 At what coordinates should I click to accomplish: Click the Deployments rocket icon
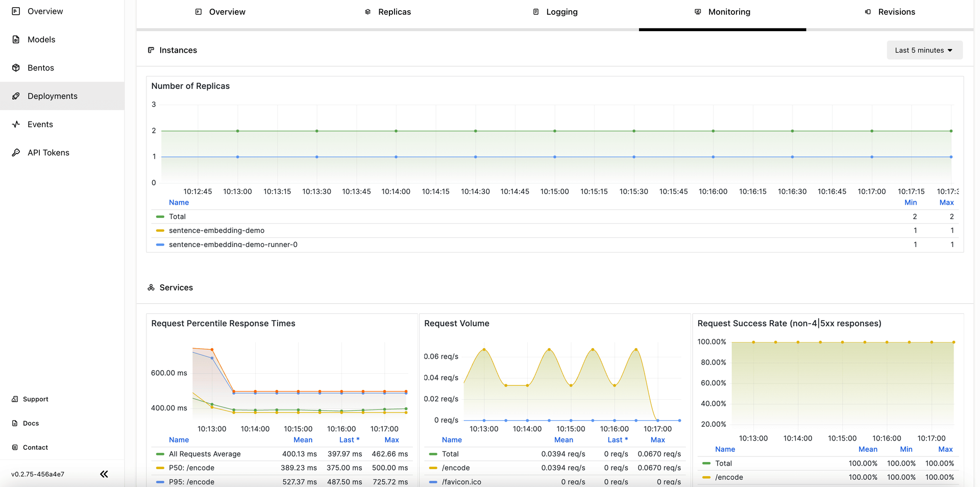click(x=16, y=96)
